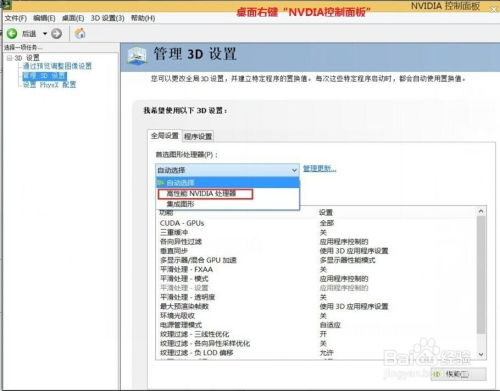Open the 编辑(E) menu

[x=44, y=18]
